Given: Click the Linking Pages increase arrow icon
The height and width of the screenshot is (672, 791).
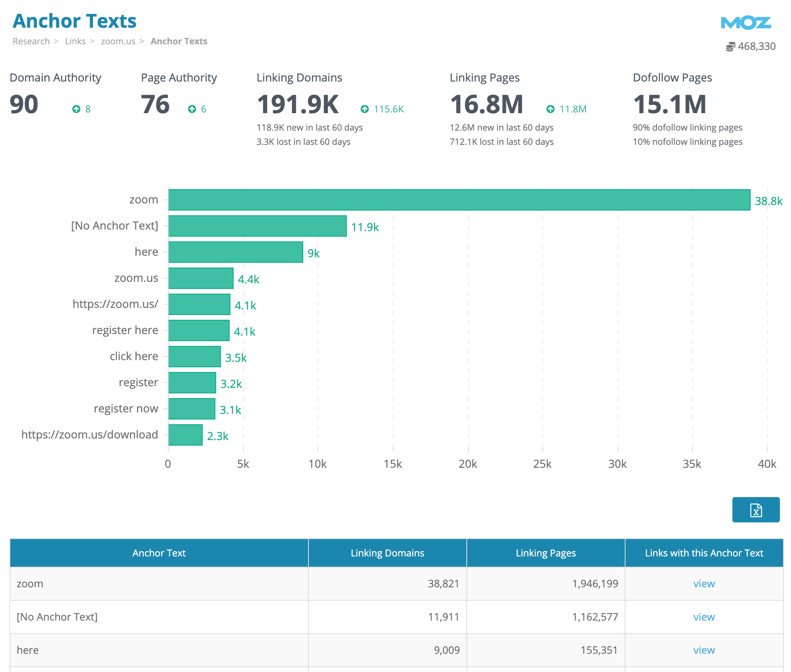Looking at the screenshot, I should coord(550,109).
